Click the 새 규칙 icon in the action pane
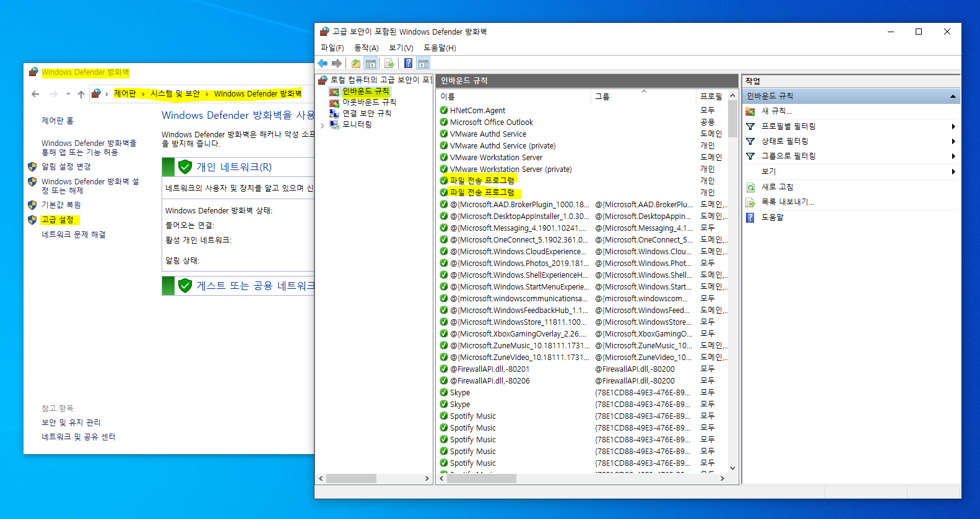Screen dimensions: 980x519 click(x=750, y=111)
